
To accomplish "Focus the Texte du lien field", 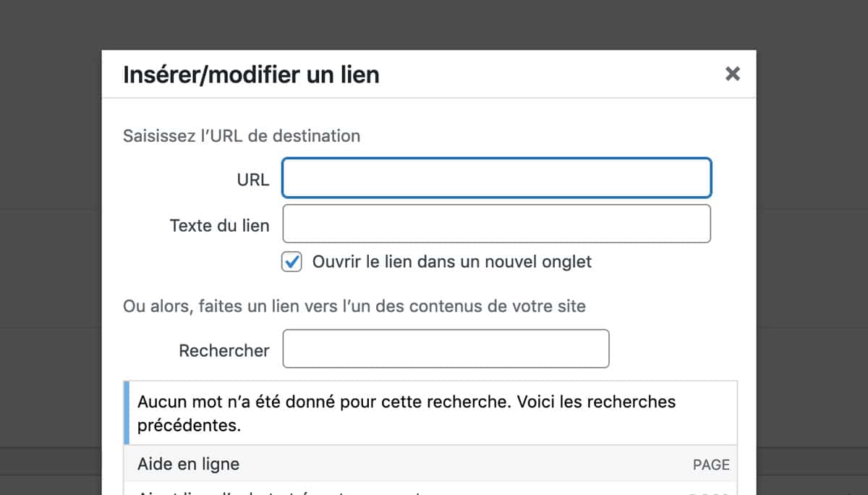I will pos(497,224).
